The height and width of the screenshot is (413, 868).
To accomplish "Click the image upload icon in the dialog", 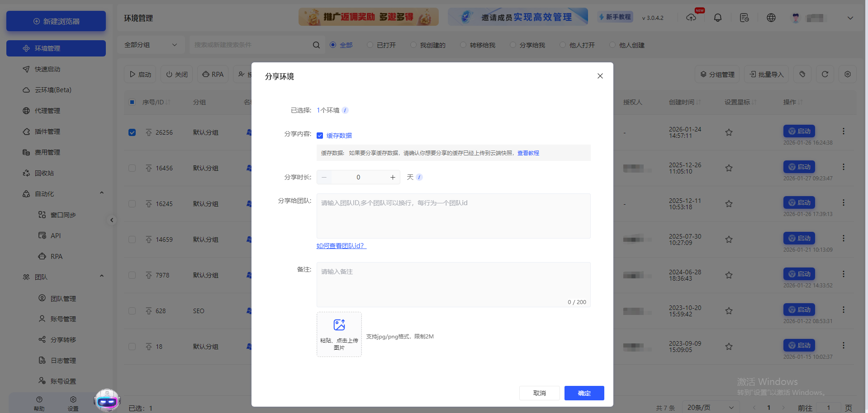I will tap(339, 324).
